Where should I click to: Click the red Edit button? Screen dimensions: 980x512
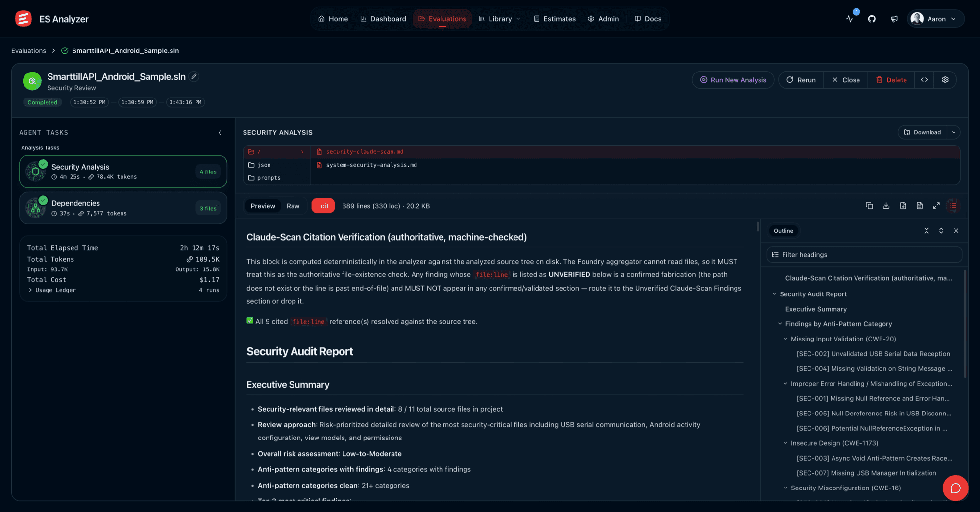pyautogui.click(x=323, y=206)
